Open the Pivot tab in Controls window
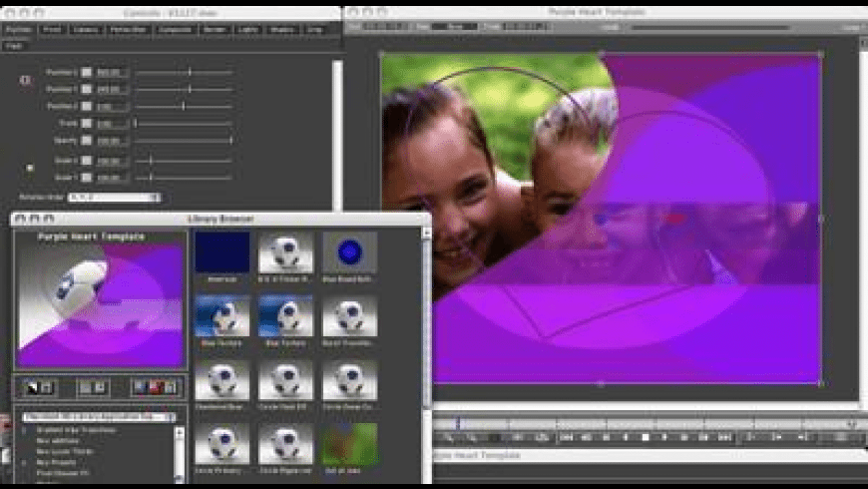 point(52,29)
